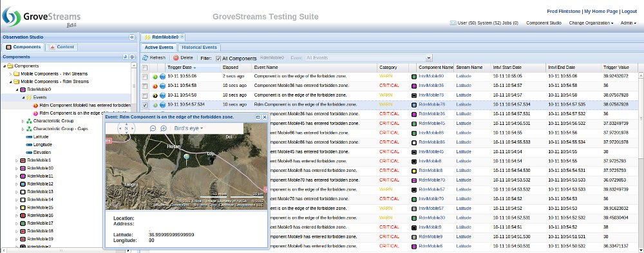Maximize the event map popup
644x253 pixels.
(x=258, y=117)
